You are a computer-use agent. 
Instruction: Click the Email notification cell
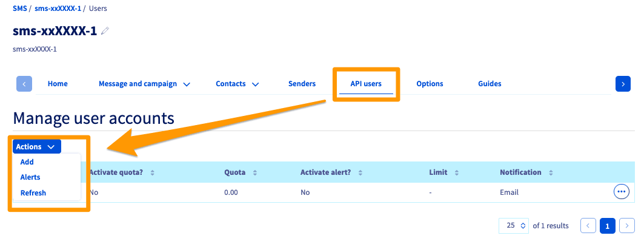(x=510, y=192)
